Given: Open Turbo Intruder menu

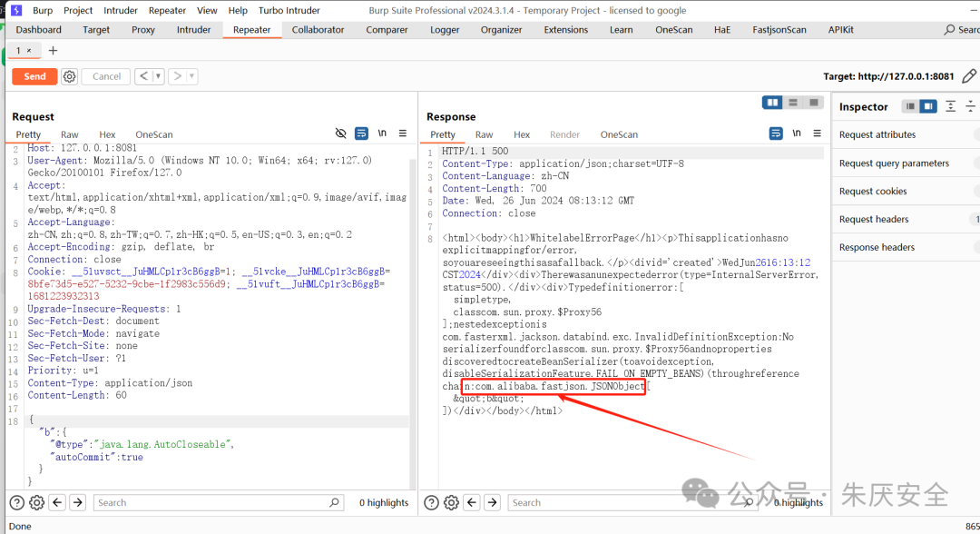Looking at the screenshot, I should pyautogui.click(x=289, y=11).
